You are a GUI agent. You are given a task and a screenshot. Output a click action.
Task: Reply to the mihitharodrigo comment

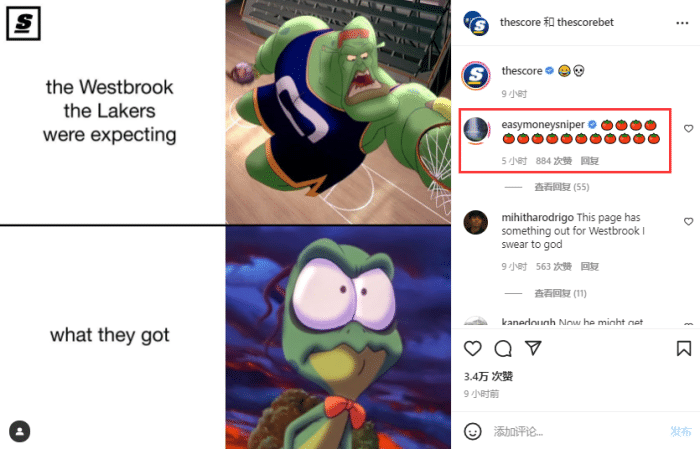[x=589, y=266]
